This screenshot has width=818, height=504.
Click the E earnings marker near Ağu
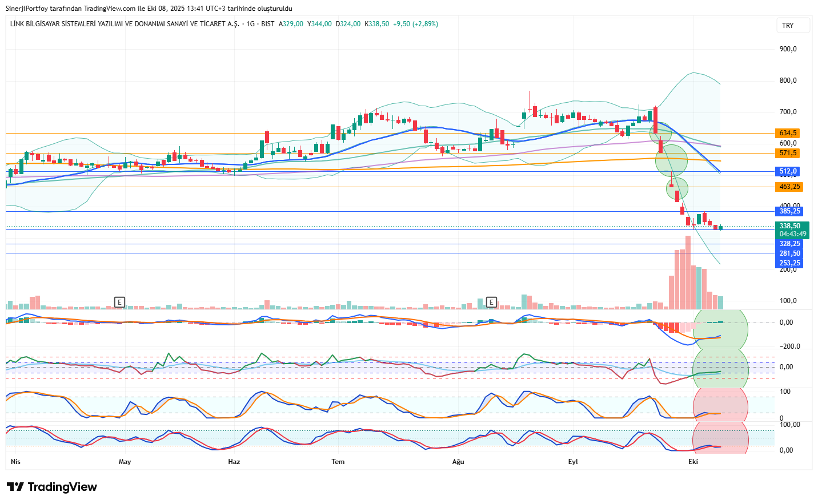pyautogui.click(x=491, y=302)
